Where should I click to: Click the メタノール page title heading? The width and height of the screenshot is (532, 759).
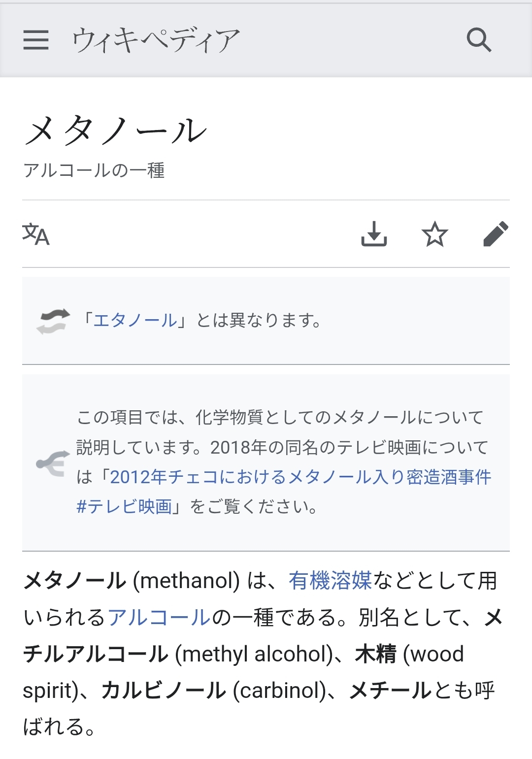coord(115,131)
